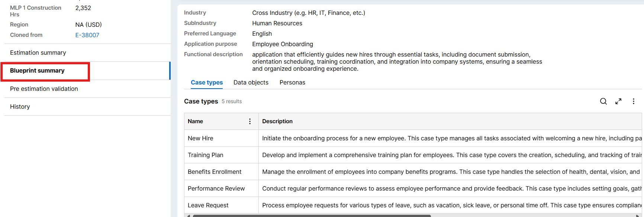
Task: Select the Case types tab
Action: (207, 83)
